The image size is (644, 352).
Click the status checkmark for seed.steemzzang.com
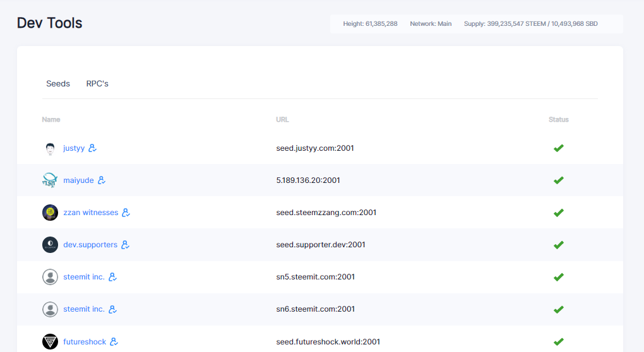559,213
